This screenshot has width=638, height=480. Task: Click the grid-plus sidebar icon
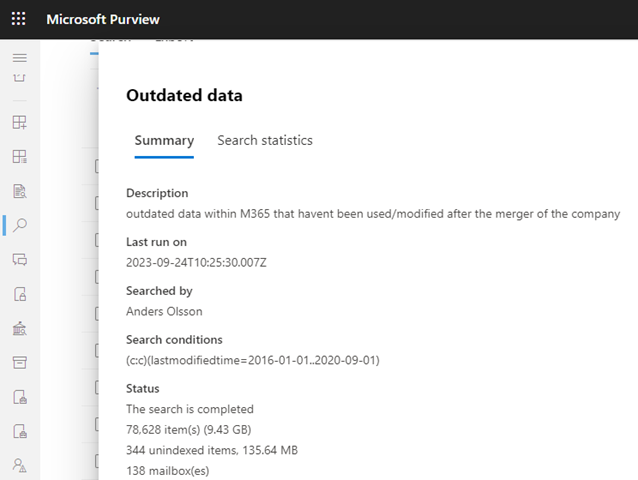tap(19, 122)
